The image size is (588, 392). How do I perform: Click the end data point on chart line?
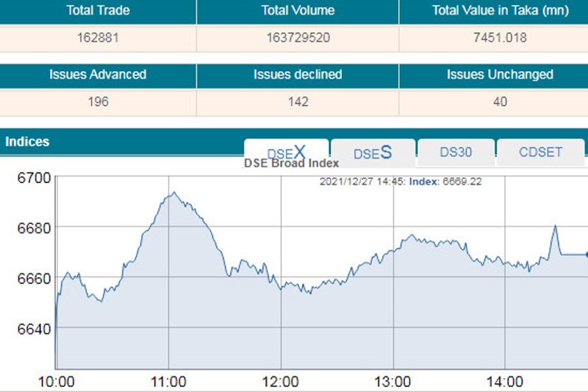pos(586,254)
